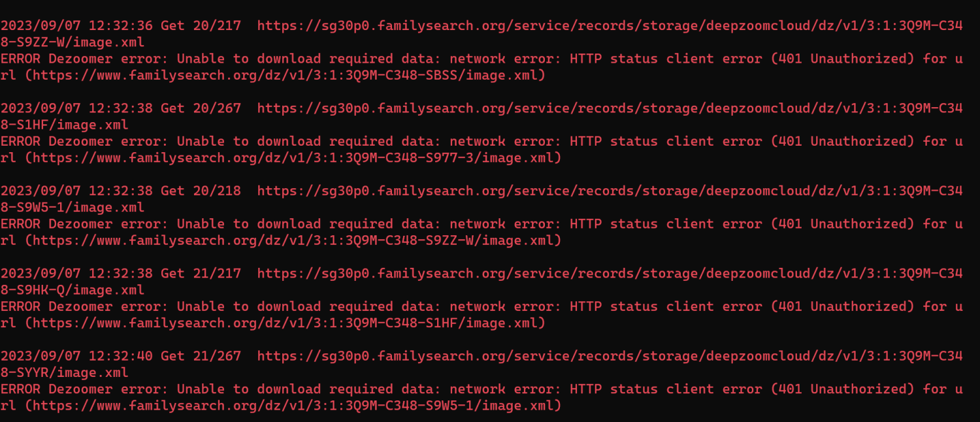Click the Get 20/267 progress counter
The image size is (980, 422).
[x=201, y=108]
